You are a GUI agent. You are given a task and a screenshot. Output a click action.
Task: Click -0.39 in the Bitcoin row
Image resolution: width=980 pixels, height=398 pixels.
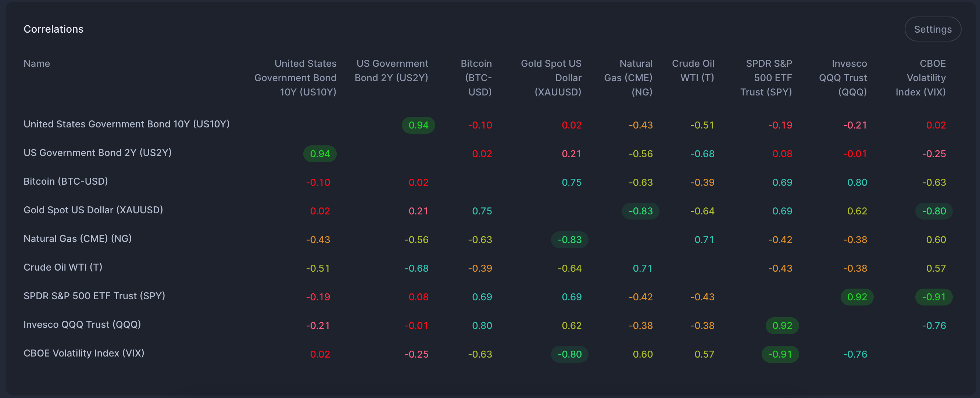point(702,182)
